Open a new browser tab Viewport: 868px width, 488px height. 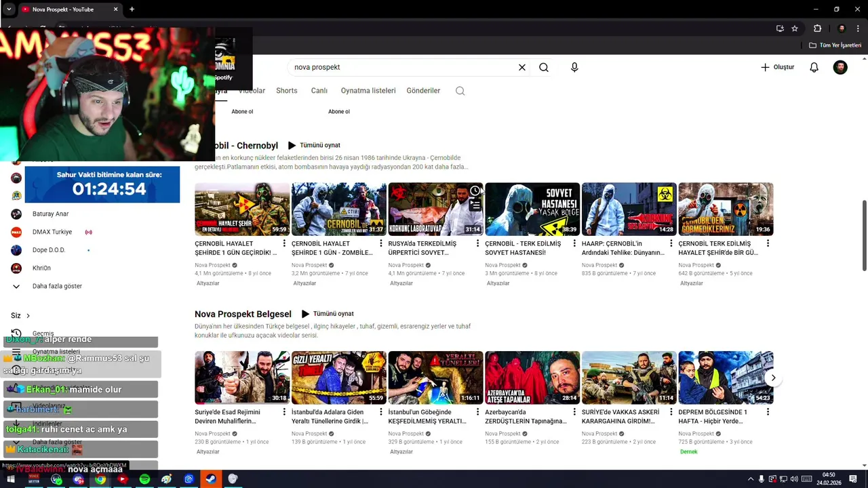[132, 9]
